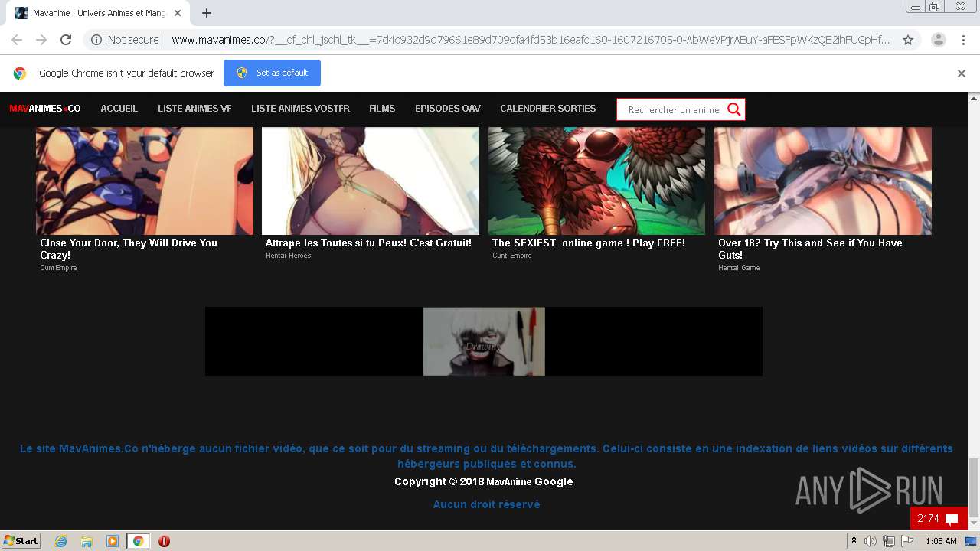
Task: Open the Chrome three-dot menu
Action: point(962,40)
